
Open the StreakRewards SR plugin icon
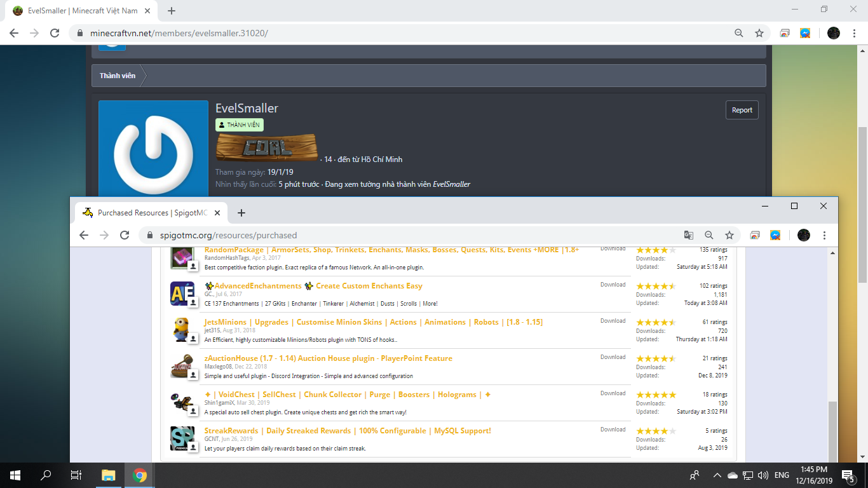(x=182, y=439)
